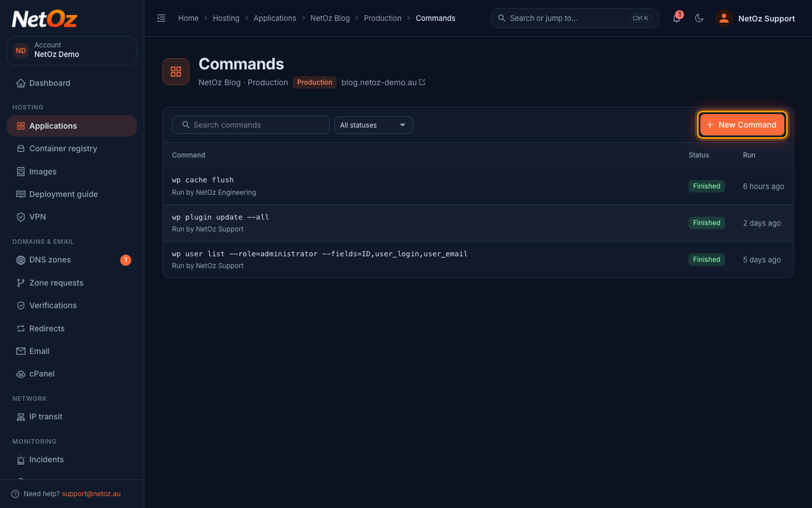Open Email envelope item
The image size is (812, 508).
point(72,351)
